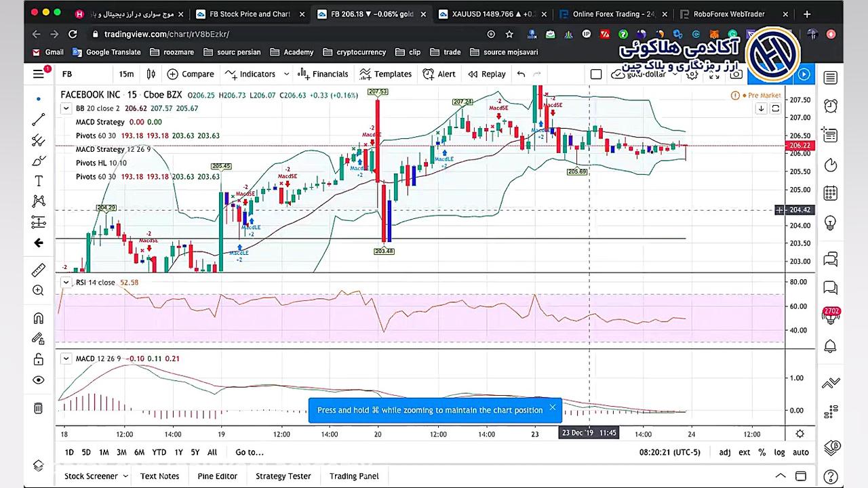
Task: Switch to FB Stock Price and Chart tab
Action: click(248, 14)
